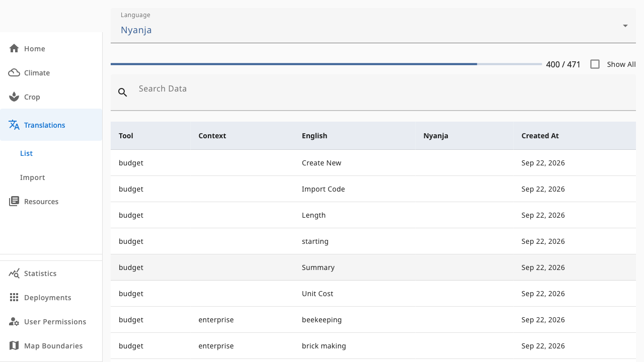
Task: Open the Language dropdown arrow
Action: [625, 26]
